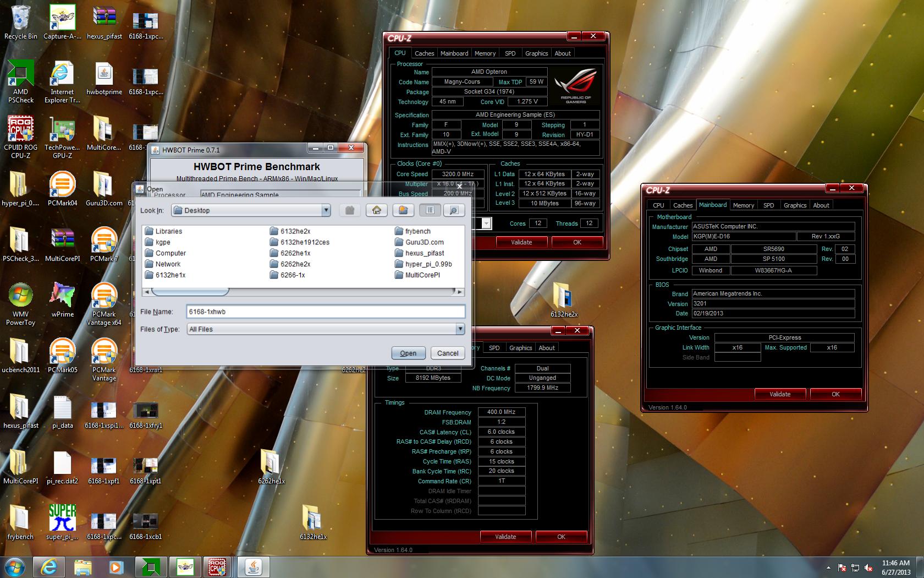Create a new folder via Open dialog toolbar
The image size is (924, 578).
403,210
